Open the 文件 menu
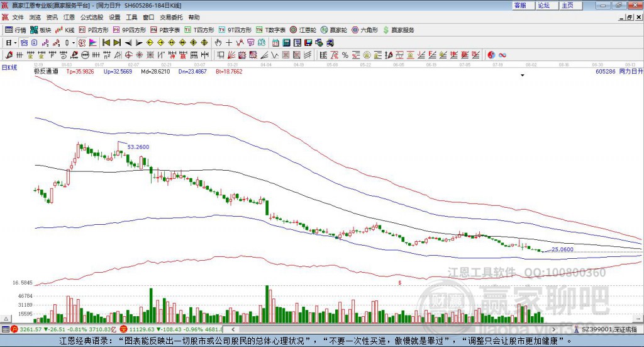This screenshot has width=644, height=347. 18,17
